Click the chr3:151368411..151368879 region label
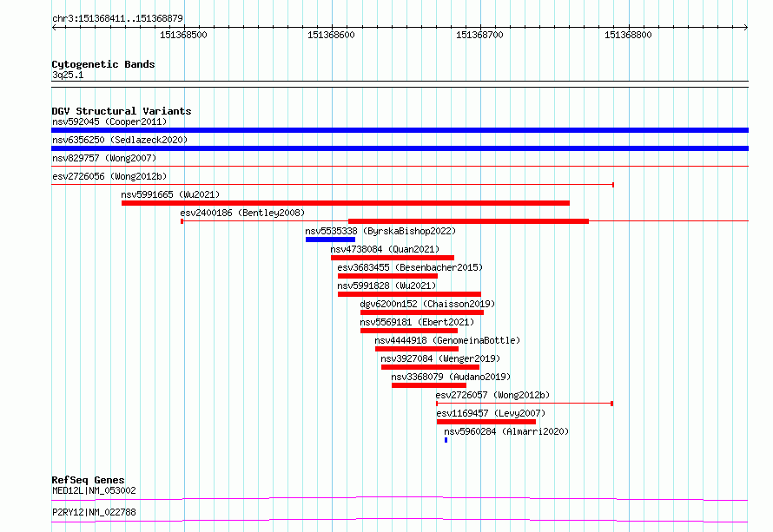Viewport: 773px width, 532px height. tap(117, 19)
